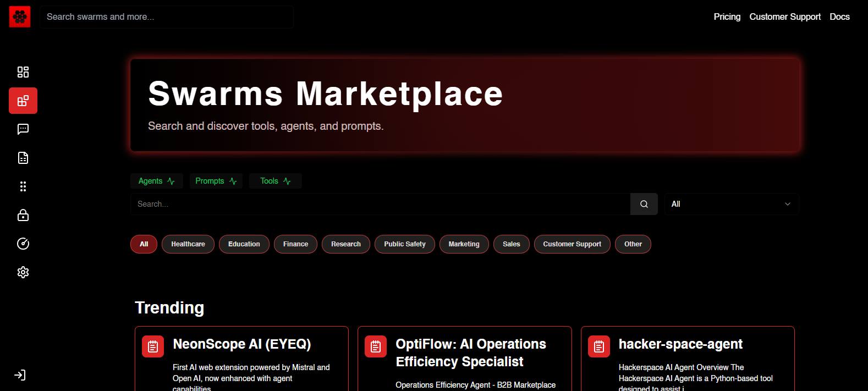Click 'Search and discover tools, agents, and prompts' text
This screenshot has height=391, width=868.
pos(266,126)
